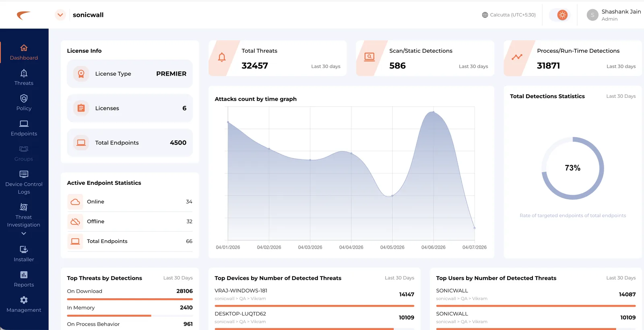644x330 pixels.
Task: Click the Offline cloud icon
Action: coord(75,221)
